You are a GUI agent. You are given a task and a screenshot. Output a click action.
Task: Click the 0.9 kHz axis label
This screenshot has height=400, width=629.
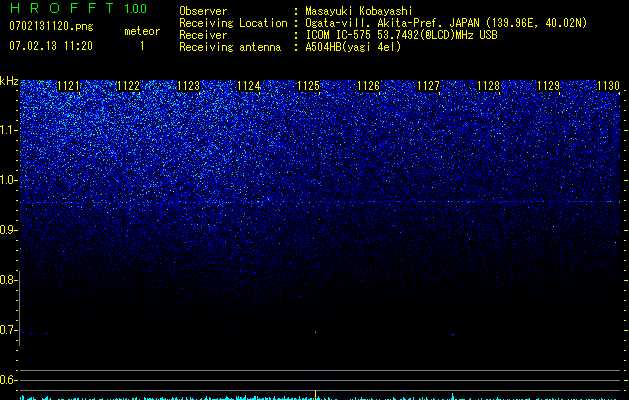pos(8,230)
